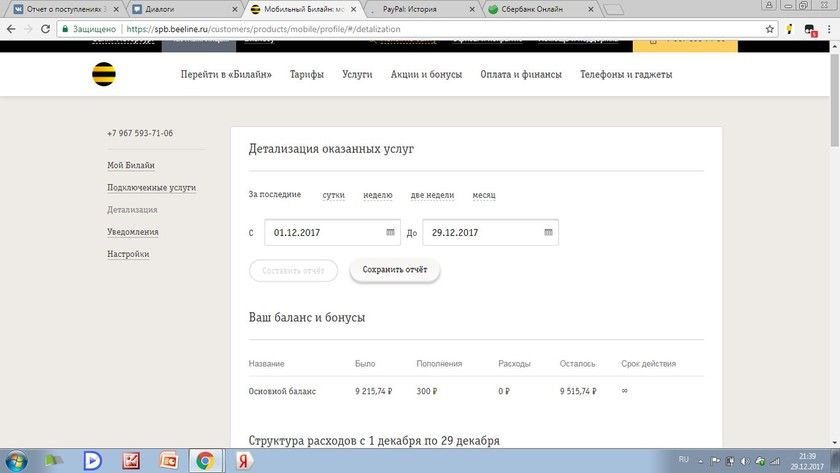Close the Сбербанк Онлайн tab
The image size is (840, 473).
591,9
